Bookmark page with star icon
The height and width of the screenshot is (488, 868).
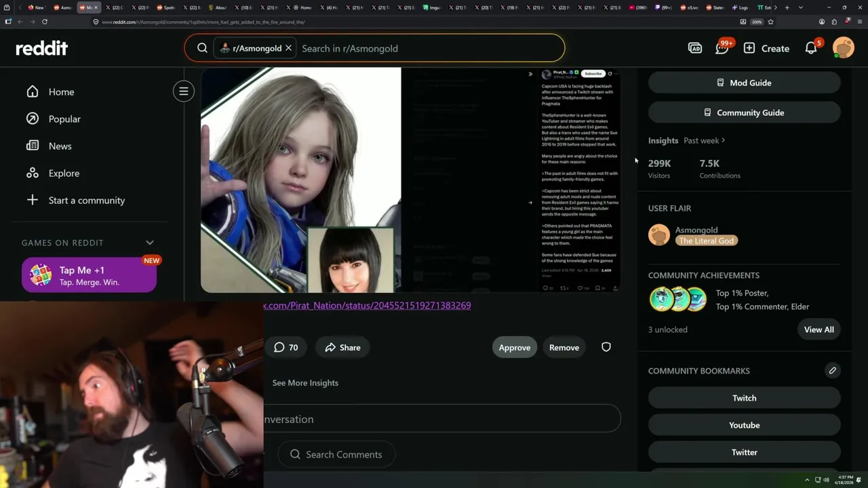click(x=770, y=22)
